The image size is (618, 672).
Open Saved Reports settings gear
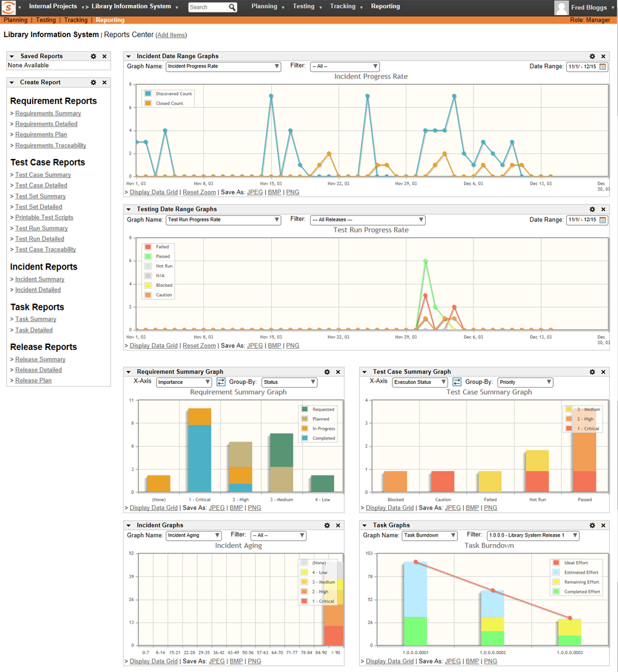pyautogui.click(x=93, y=56)
